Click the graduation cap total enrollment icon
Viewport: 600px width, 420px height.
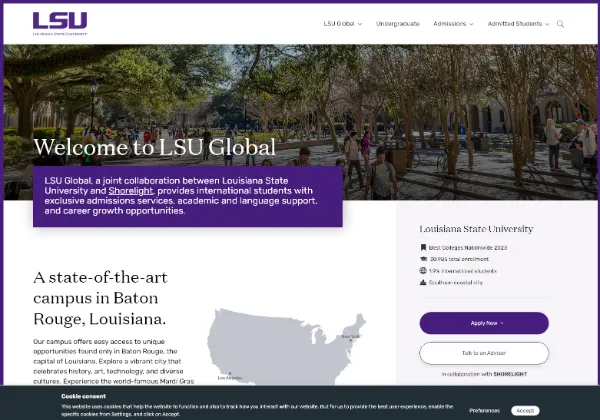pos(423,258)
